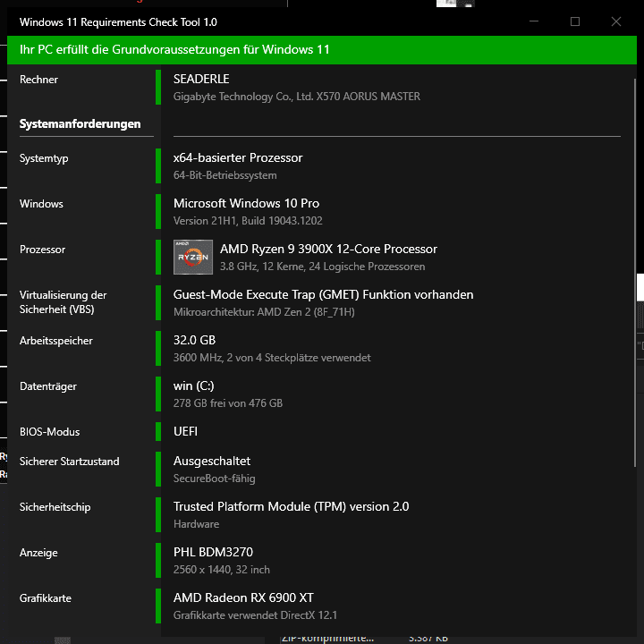Image resolution: width=644 pixels, height=644 pixels.
Task: Select the 'Rechner' label
Action: (x=38, y=80)
